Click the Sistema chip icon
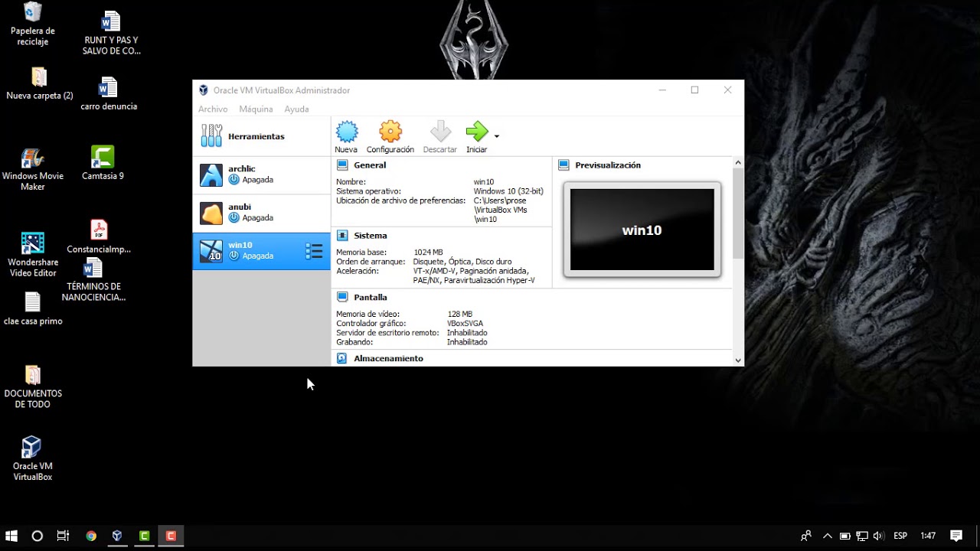This screenshot has height=551, width=980. (x=342, y=236)
